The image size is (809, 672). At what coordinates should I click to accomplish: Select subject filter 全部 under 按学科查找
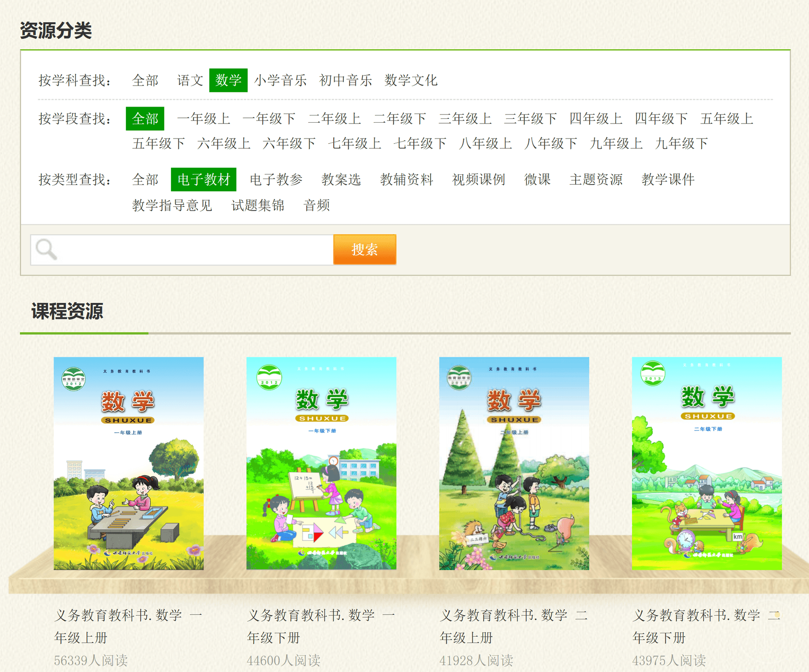(145, 80)
